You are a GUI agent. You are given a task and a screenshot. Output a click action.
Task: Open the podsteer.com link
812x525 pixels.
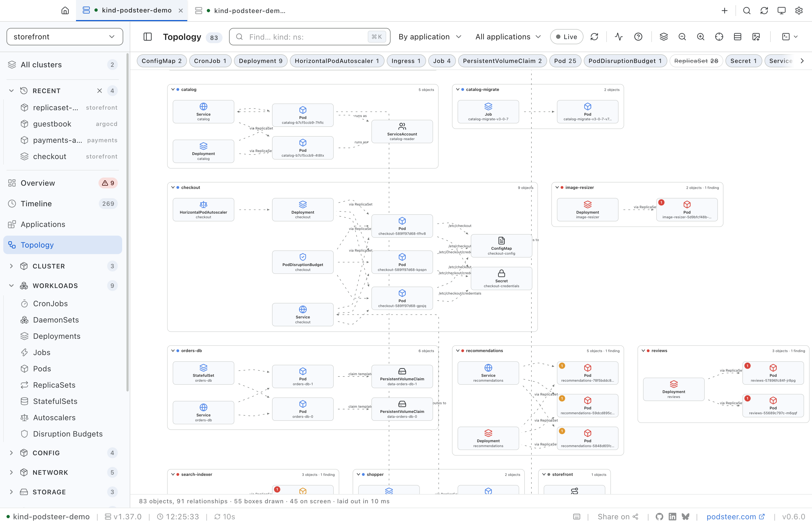click(x=735, y=517)
